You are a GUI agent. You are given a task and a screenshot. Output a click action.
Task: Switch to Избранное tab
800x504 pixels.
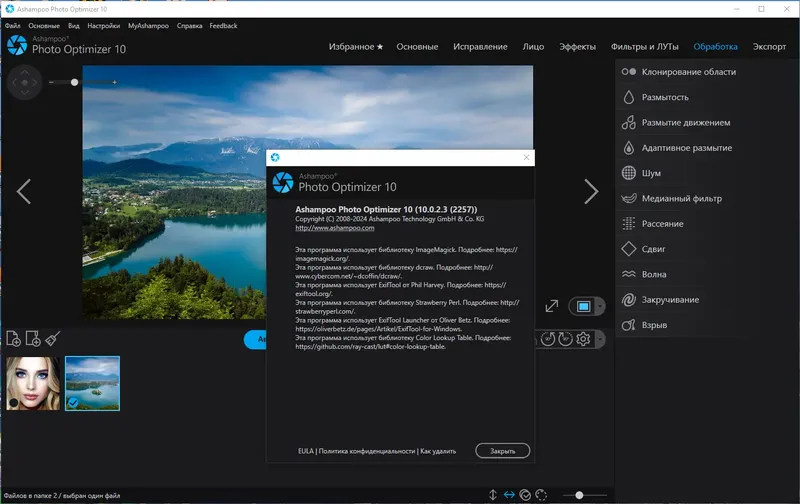click(x=355, y=46)
